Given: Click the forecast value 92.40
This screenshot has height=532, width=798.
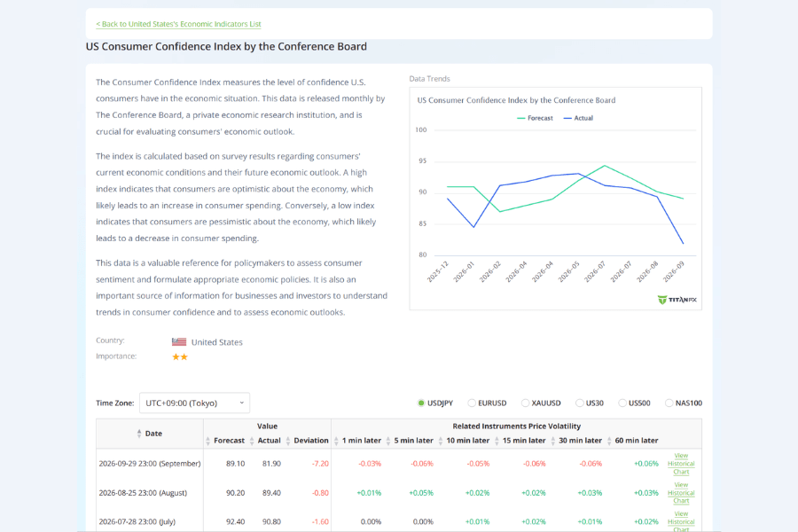Looking at the screenshot, I should click(x=235, y=522).
